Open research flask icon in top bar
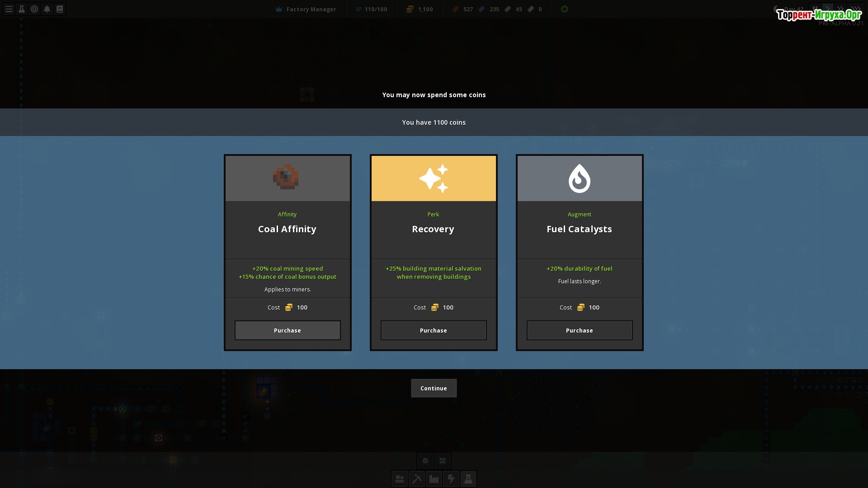The image size is (868, 488). point(21,9)
